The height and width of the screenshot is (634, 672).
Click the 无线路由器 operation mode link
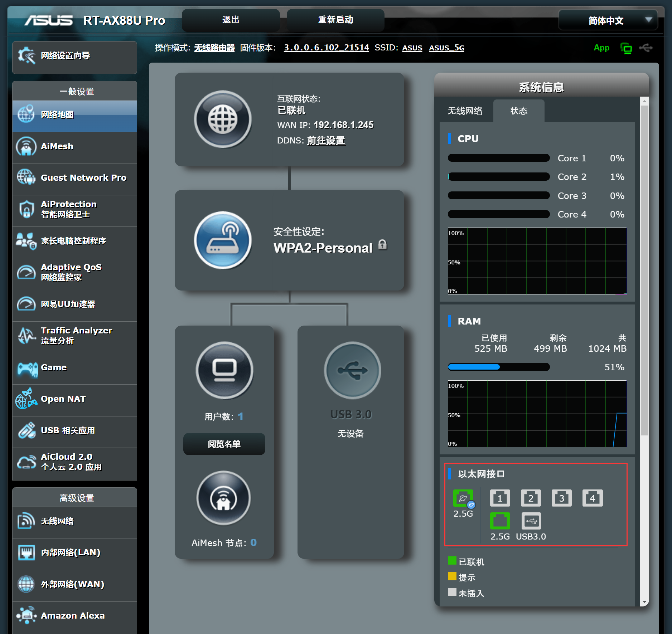tap(214, 48)
